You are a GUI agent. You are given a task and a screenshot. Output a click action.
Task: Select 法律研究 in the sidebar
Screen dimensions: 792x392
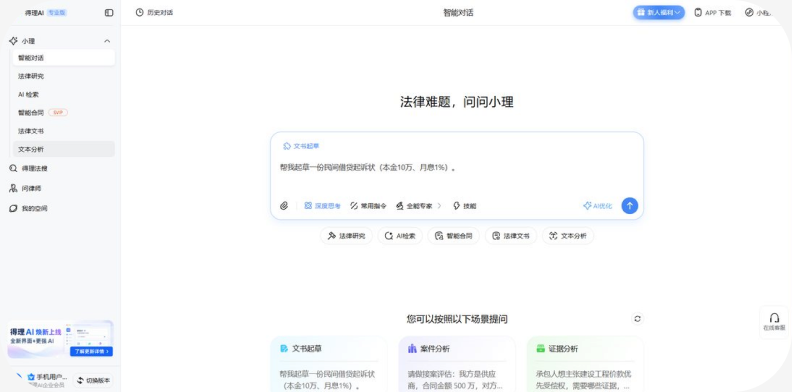pyautogui.click(x=64, y=76)
